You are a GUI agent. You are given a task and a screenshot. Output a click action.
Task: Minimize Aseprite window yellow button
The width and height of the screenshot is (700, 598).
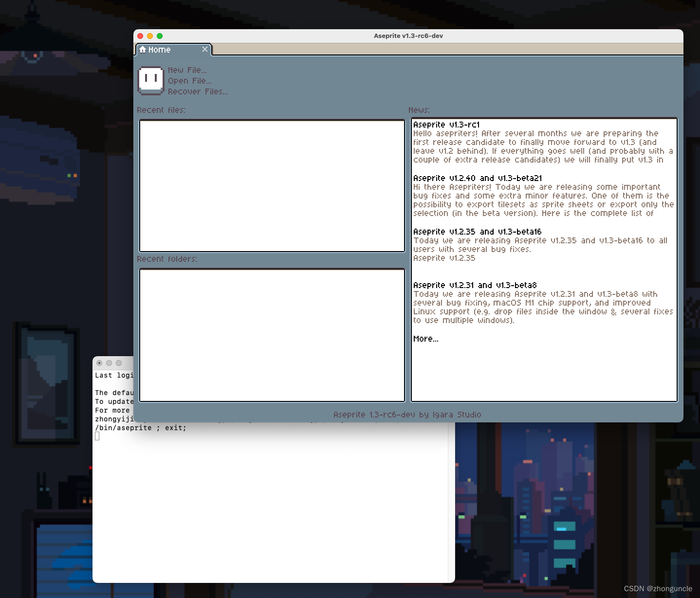[x=150, y=36]
